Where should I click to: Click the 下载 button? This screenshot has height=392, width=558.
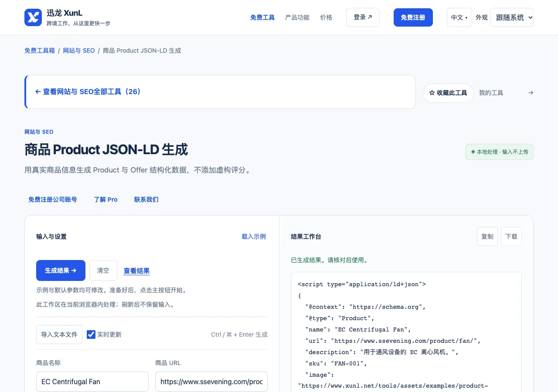[x=511, y=237]
